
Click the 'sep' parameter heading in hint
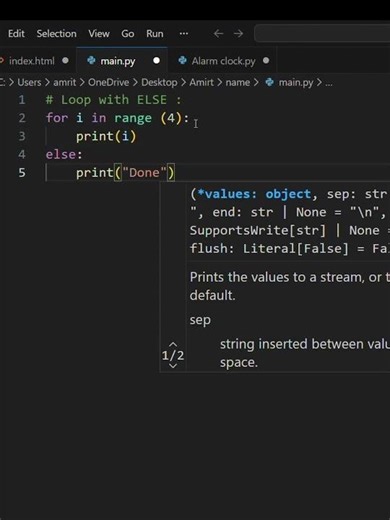point(200,320)
